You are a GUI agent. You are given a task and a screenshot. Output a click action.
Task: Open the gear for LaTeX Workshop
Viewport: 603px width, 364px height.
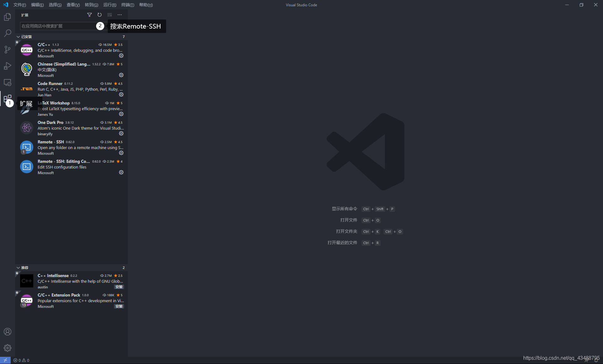pyautogui.click(x=121, y=114)
